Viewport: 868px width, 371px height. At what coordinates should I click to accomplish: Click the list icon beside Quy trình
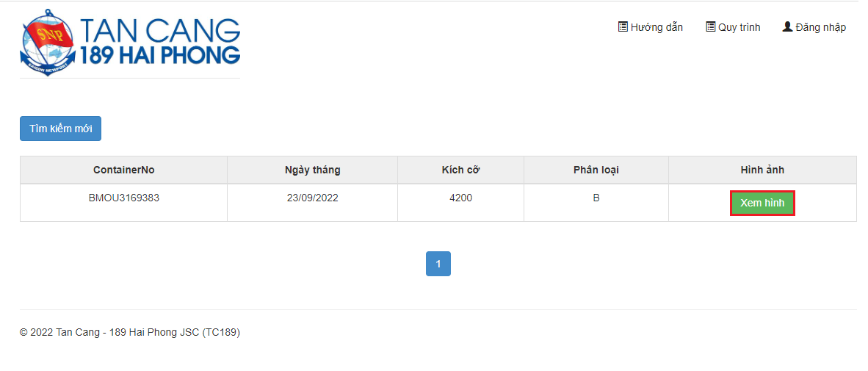coord(711,26)
